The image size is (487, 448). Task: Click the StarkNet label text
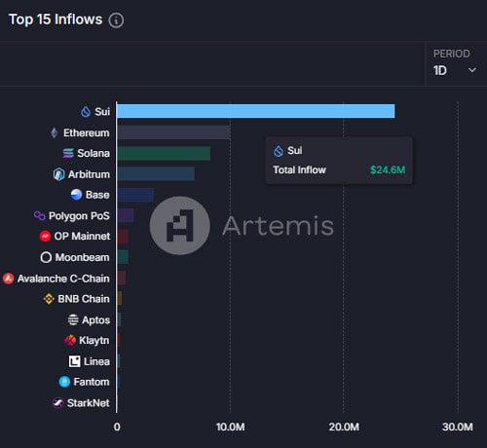pos(89,403)
